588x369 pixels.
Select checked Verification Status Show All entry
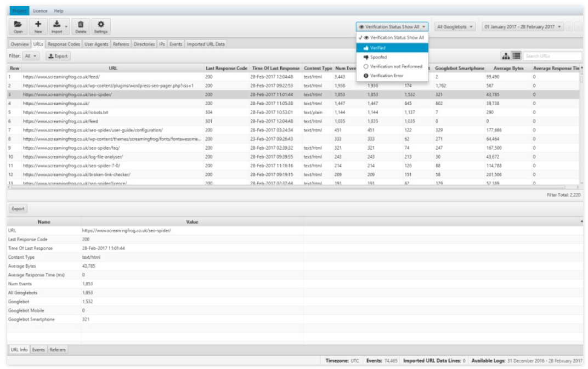point(392,37)
